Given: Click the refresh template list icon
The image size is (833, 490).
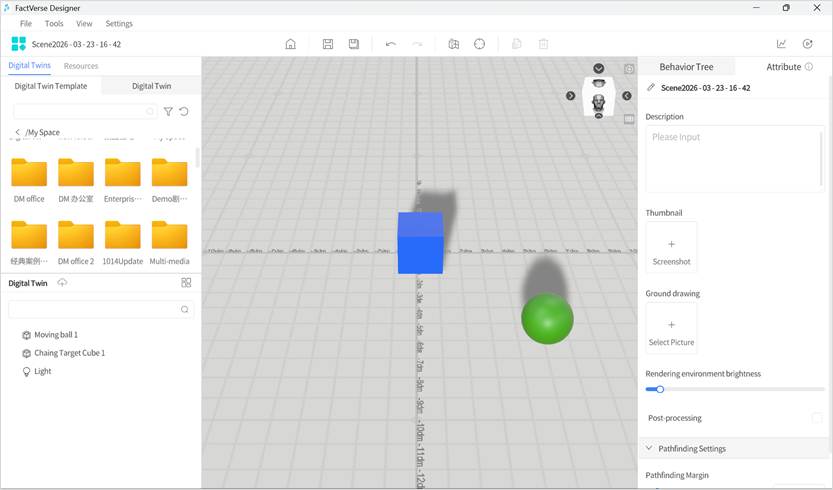Looking at the screenshot, I should coord(184,112).
